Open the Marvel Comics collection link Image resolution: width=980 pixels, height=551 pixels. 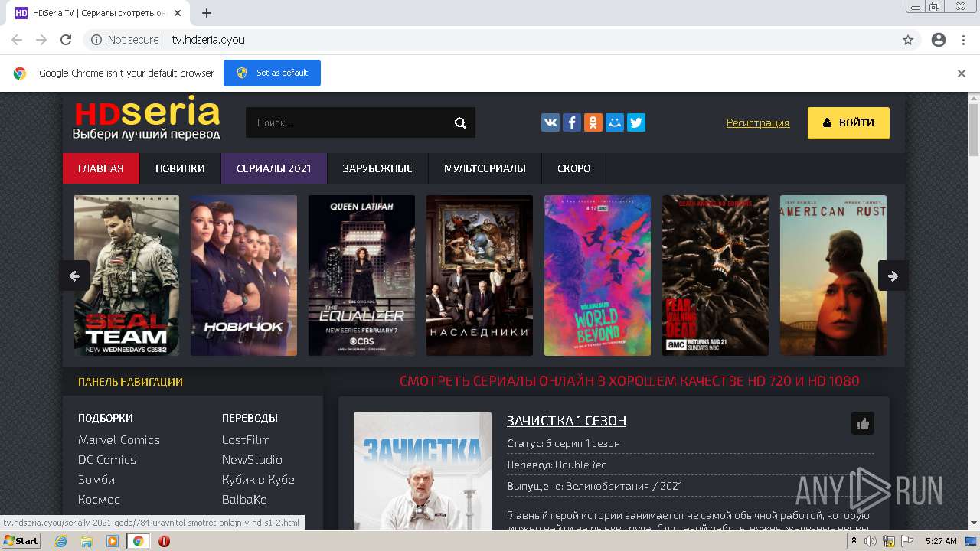(119, 440)
